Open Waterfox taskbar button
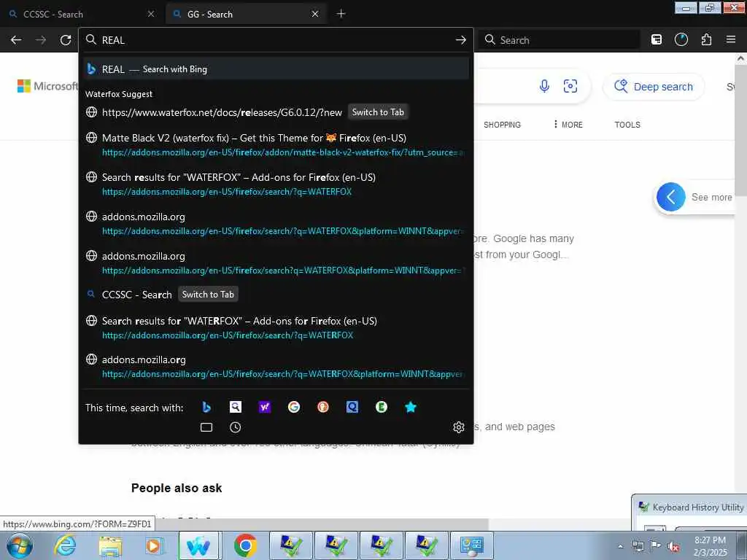Viewport: 747px width, 560px height. (198, 545)
